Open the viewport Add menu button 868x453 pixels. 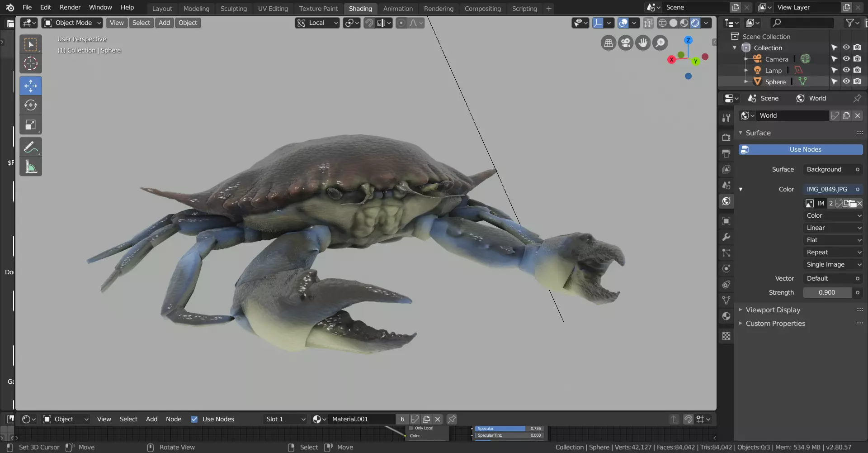(x=165, y=23)
